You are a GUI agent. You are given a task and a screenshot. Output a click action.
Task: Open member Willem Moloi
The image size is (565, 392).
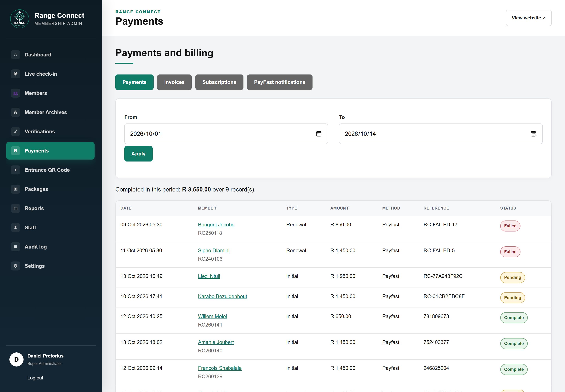point(212,316)
